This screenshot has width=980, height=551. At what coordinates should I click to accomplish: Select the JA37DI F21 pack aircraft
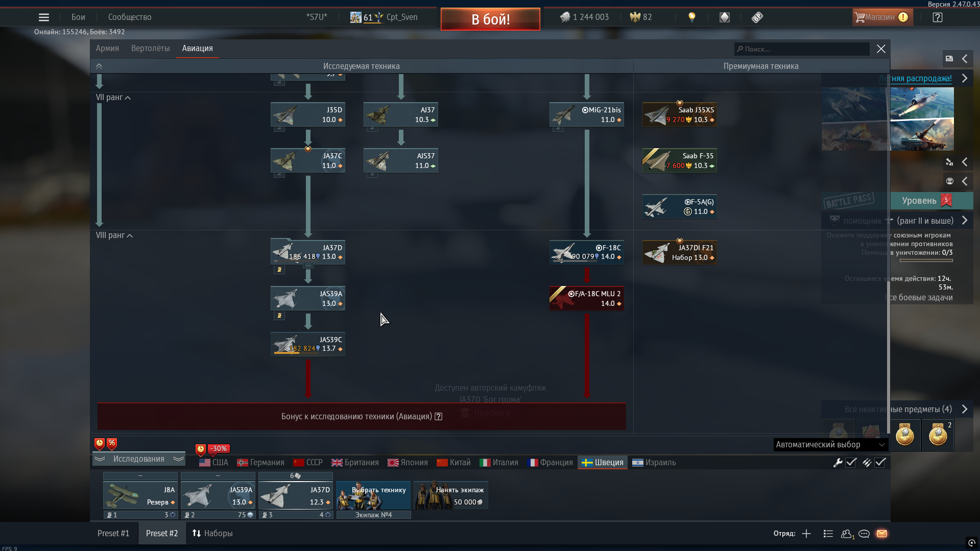[680, 252]
